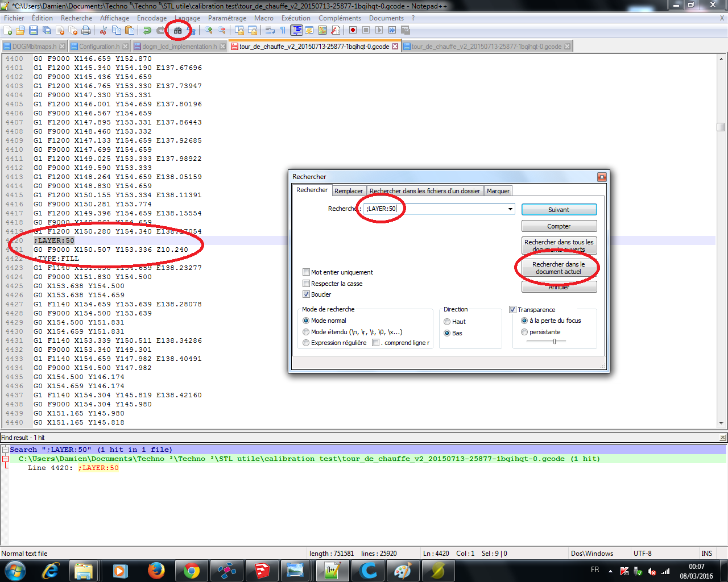The width and height of the screenshot is (728, 582).
Task: Click the Print toolbar icon
Action: click(86, 30)
